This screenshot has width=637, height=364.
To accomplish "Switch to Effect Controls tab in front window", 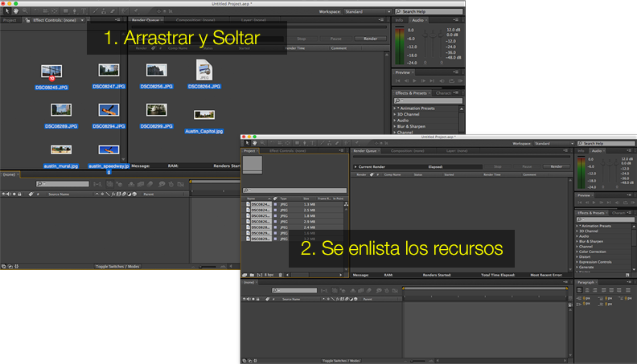I will click(288, 150).
